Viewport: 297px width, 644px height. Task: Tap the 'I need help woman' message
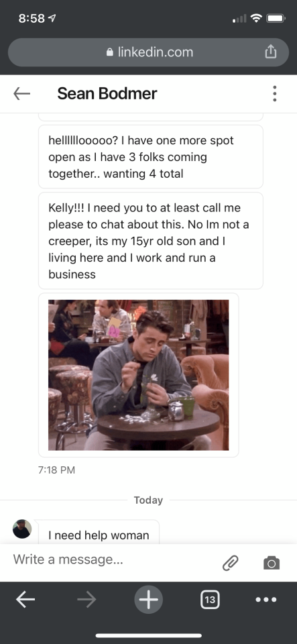pos(99,535)
